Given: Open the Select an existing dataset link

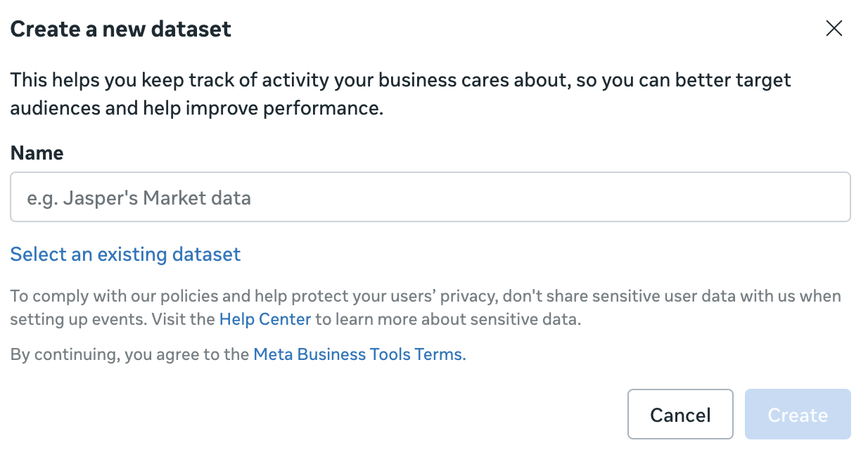Looking at the screenshot, I should coord(125,255).
